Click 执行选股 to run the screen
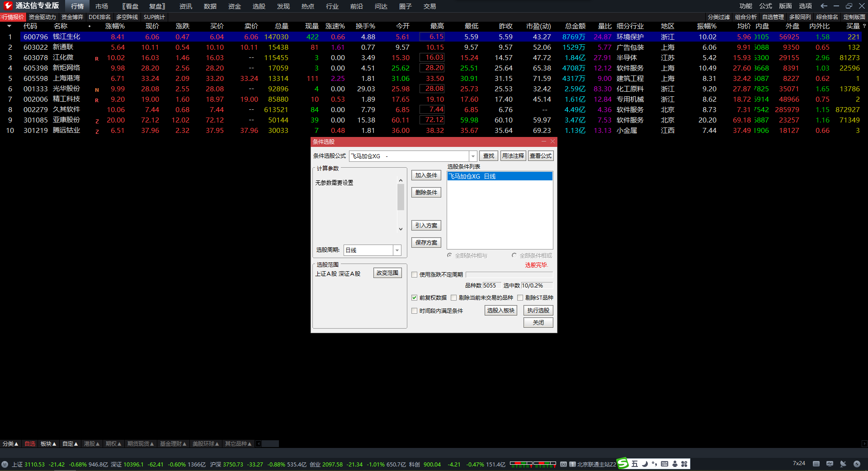The width and height of the screenshot is (868, 471). point(538,311)
